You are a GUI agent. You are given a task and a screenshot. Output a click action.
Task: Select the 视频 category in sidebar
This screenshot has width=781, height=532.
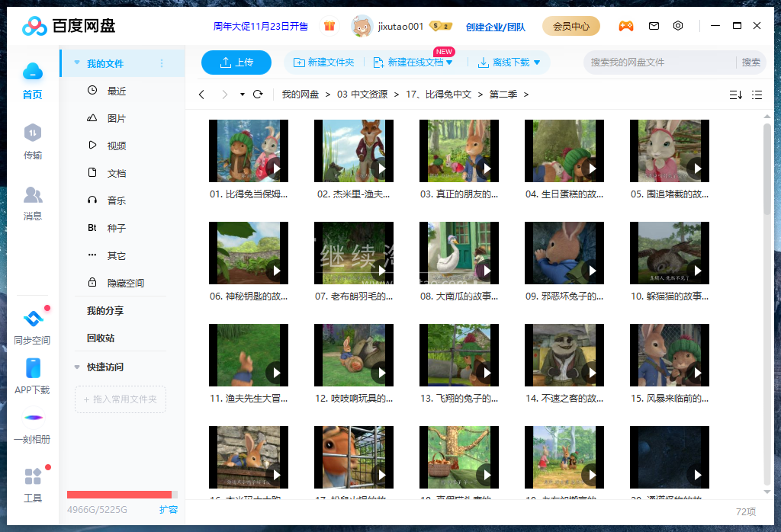click(116, 145)
